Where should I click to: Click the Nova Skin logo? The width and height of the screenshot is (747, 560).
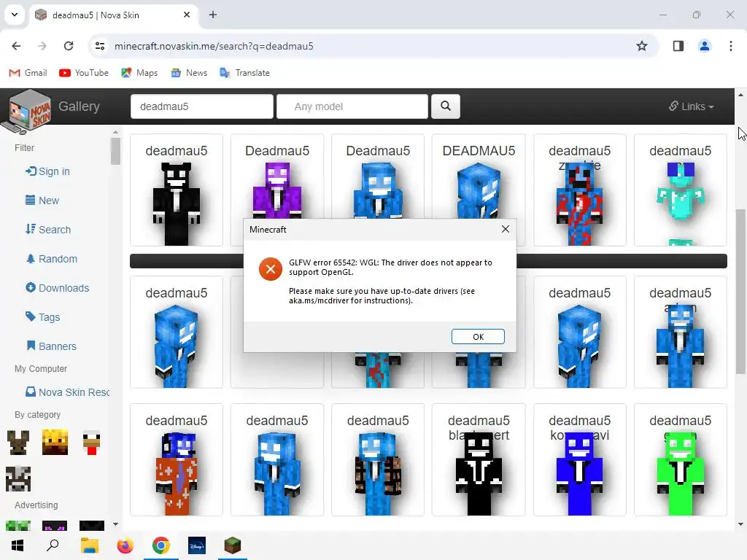pos(28,112)
